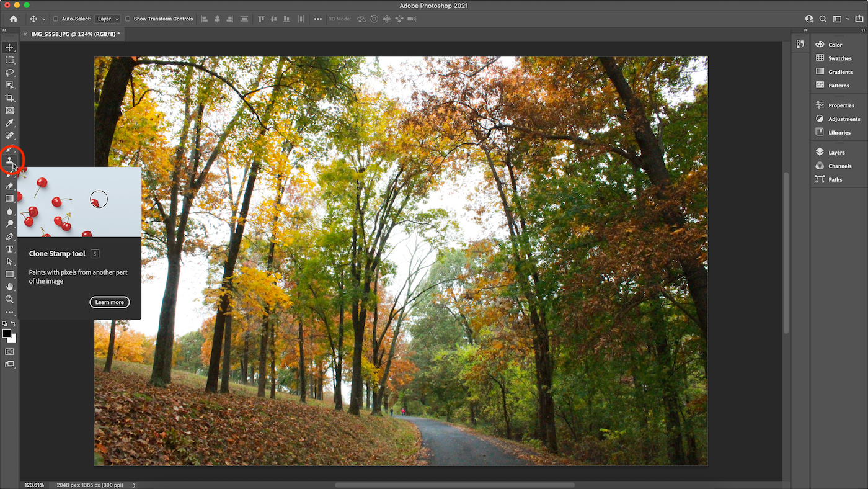Pick the Frame tool
The width and height of the screenshot is (868, 489).
(x=9, y=110)
